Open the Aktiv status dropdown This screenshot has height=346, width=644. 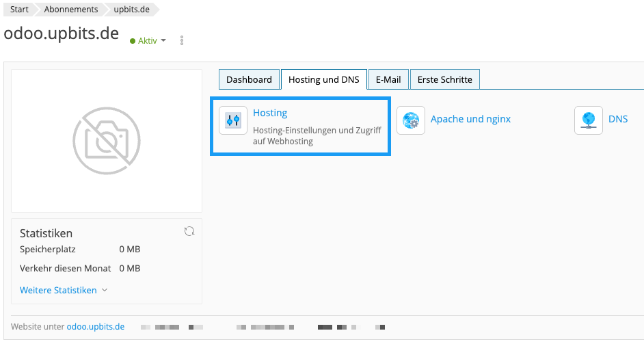148,41
